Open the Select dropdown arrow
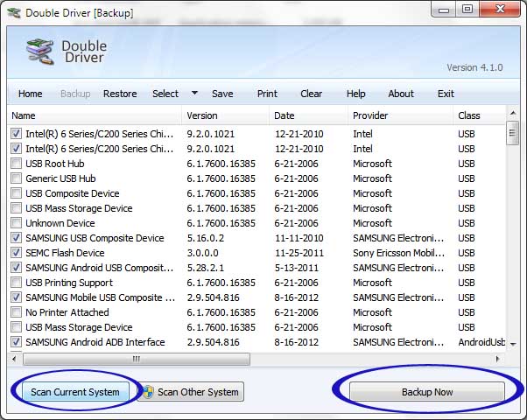The width and height of the screenshot is (527, 420). pyautogui.click(x=194, y=93)
